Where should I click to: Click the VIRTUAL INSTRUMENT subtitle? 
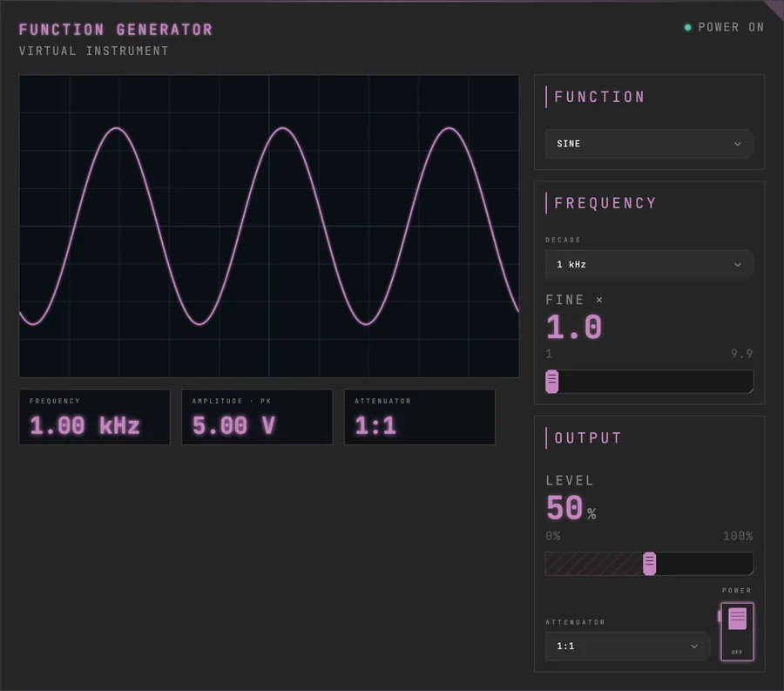coord(93,51)
